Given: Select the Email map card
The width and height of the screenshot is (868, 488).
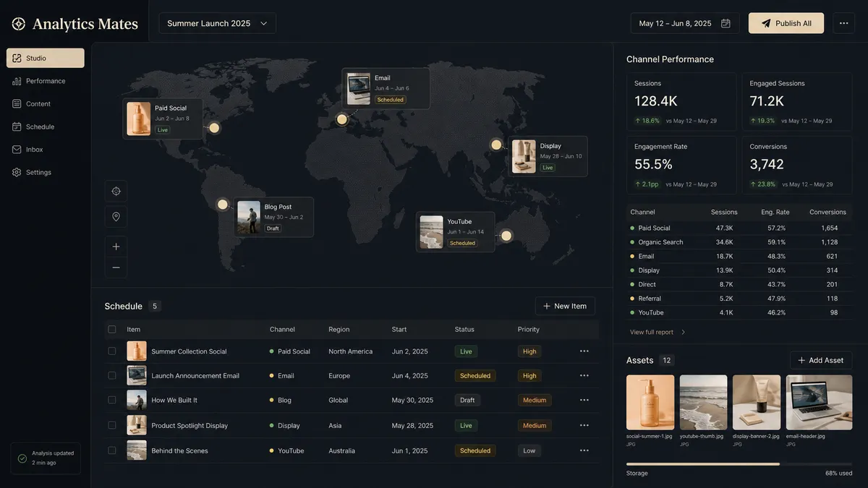Looking at the screenshot, I should (x=386, y=88).
